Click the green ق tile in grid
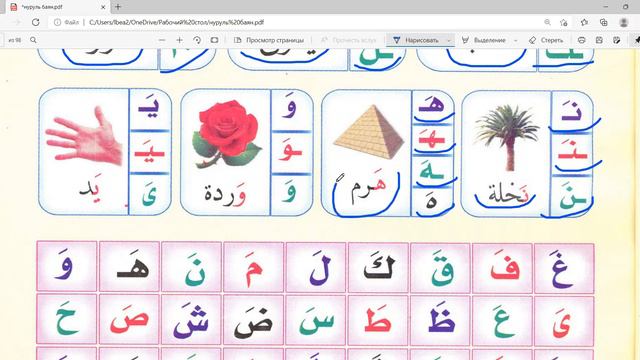 (440, 267)
